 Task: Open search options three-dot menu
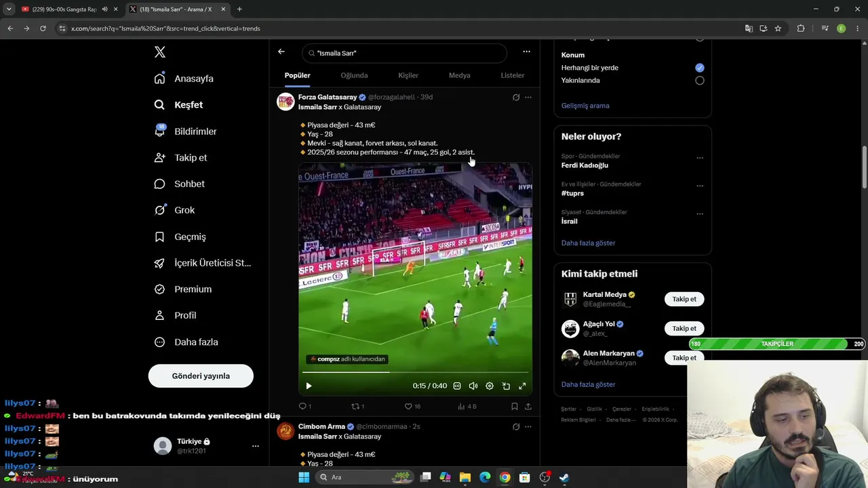click(x=526, y=52)
